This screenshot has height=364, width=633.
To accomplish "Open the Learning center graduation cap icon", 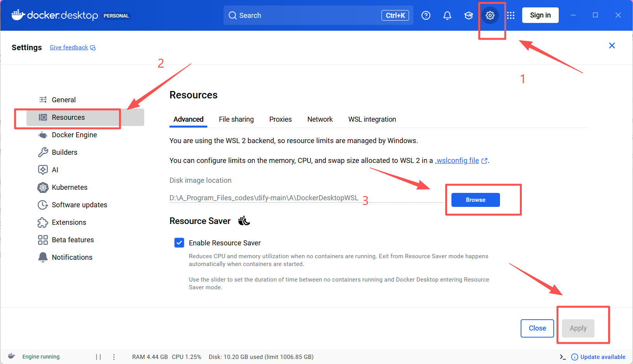I will coord(469,15).
